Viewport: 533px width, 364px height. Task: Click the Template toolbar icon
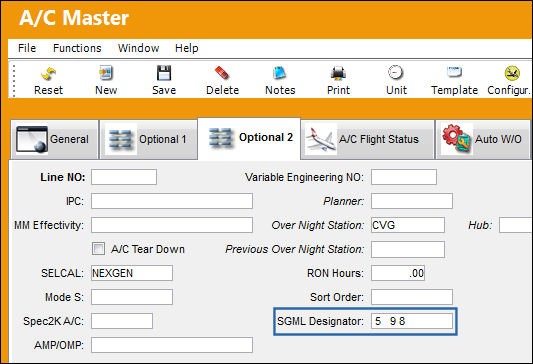coord(454,72)
